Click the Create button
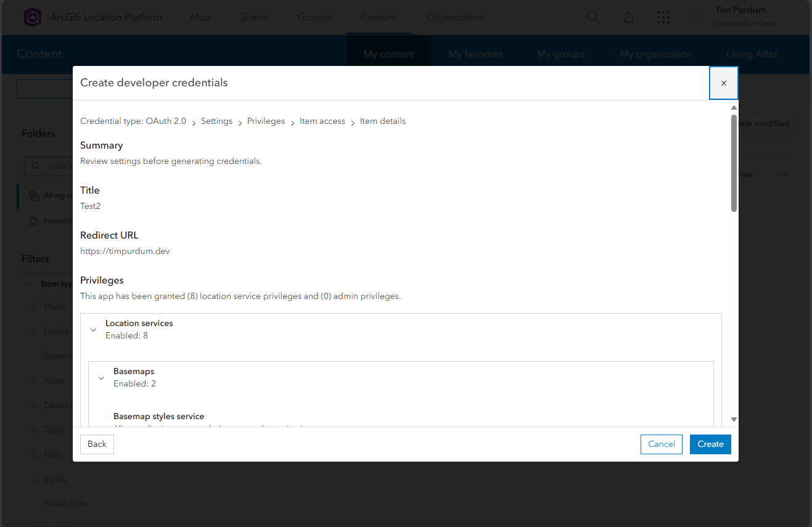This screenshot has height=527, width=812. (x=710, y=444)
